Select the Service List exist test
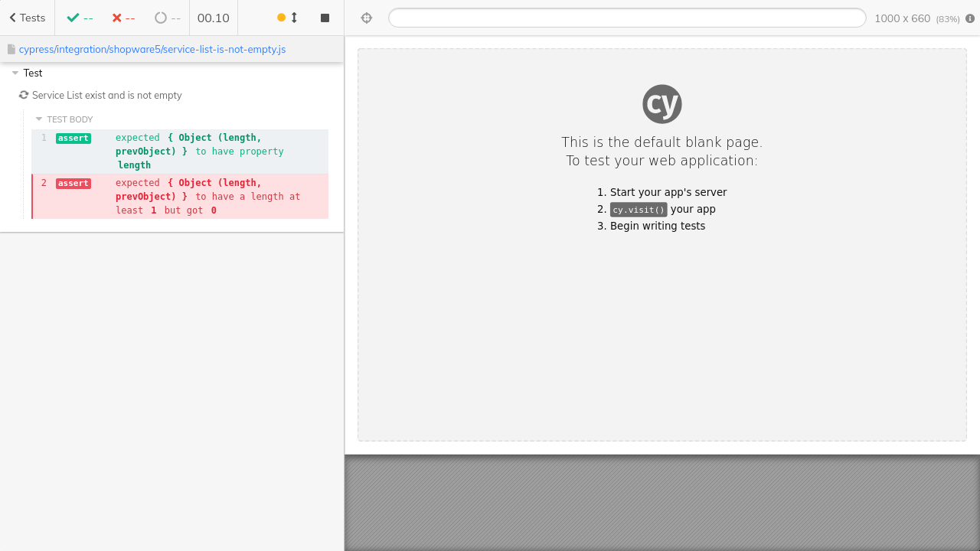 click(x=107, y=96)
